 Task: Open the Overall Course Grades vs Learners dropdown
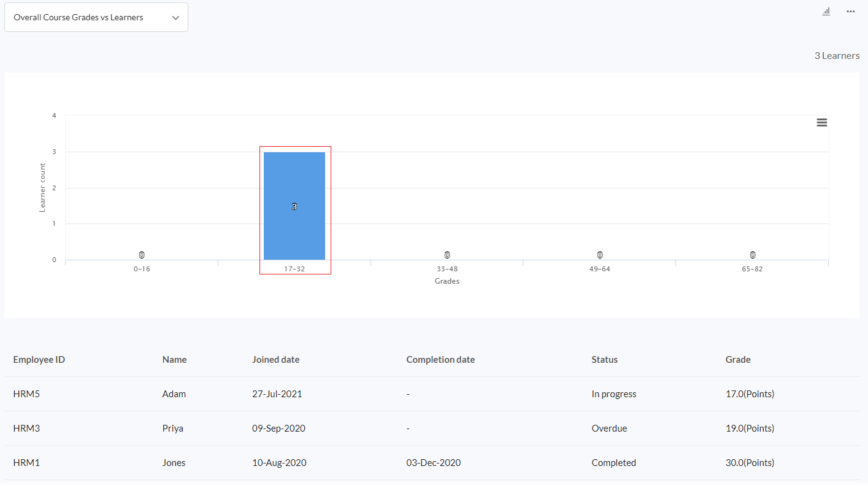96,17
